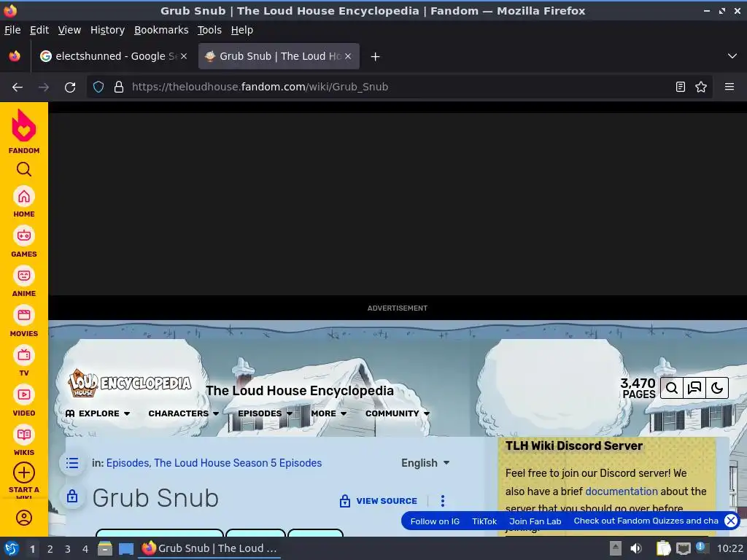Open the Tools menu
The height and width of the screenshot is (560, 747).
tap(209, 30)
